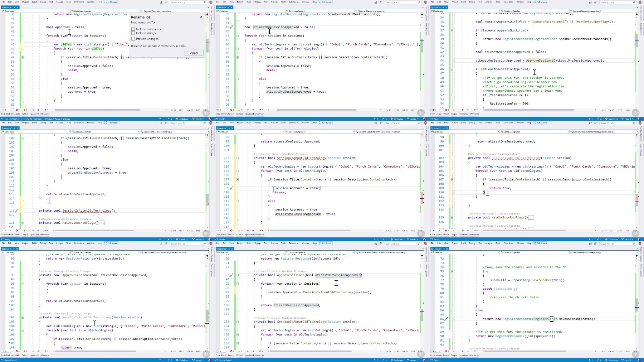This screenshot has height=362, width=644.
Task: Click the screwdriver quick-action icon on line 109
Action: tap(231, 188)
